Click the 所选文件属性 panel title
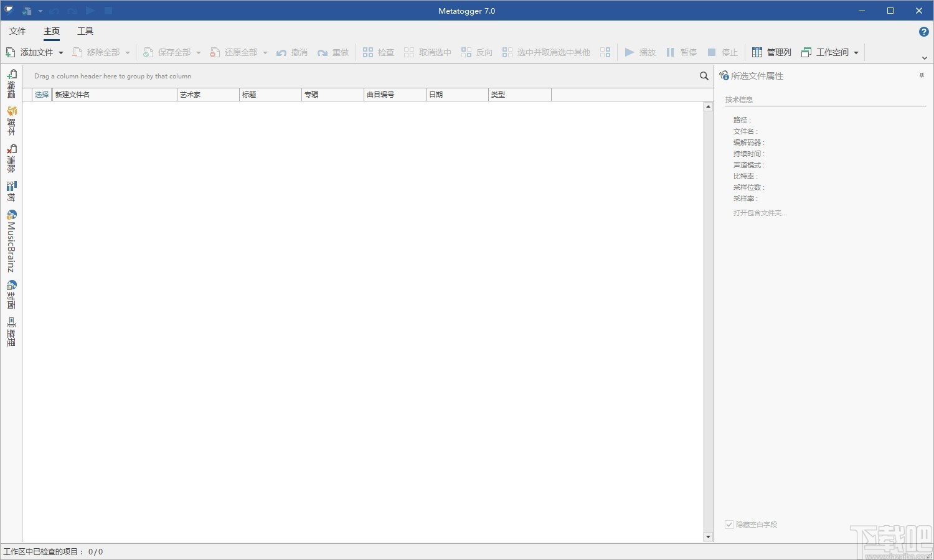This screenshot has width=934, height=560. pos(757,76)
